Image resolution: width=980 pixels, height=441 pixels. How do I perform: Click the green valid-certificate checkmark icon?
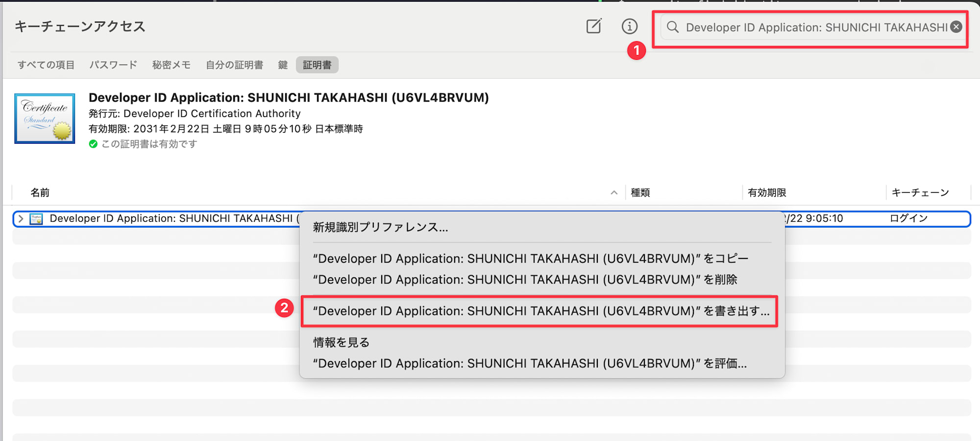93,144
